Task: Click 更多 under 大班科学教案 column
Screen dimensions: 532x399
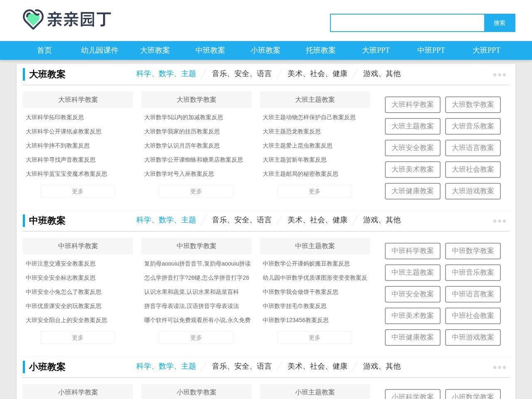Action: tap(77, 191)
